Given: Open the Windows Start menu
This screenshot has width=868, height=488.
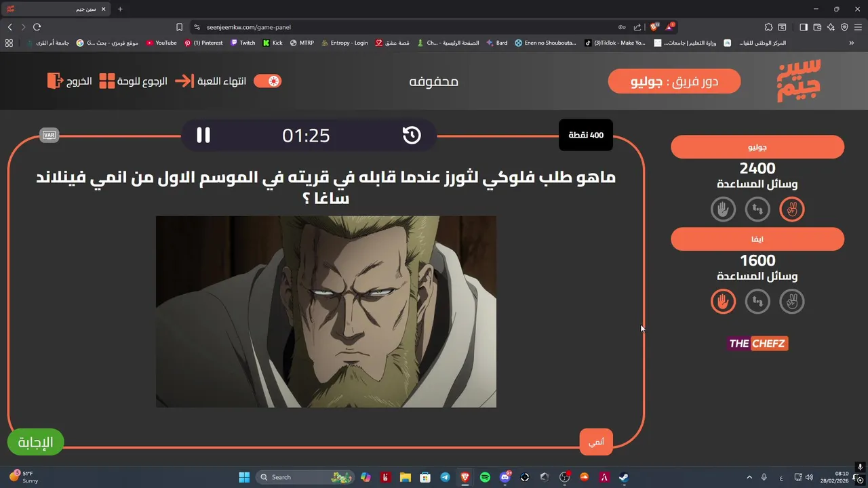Looking at the screenshot, I should [x=244, y=477].
